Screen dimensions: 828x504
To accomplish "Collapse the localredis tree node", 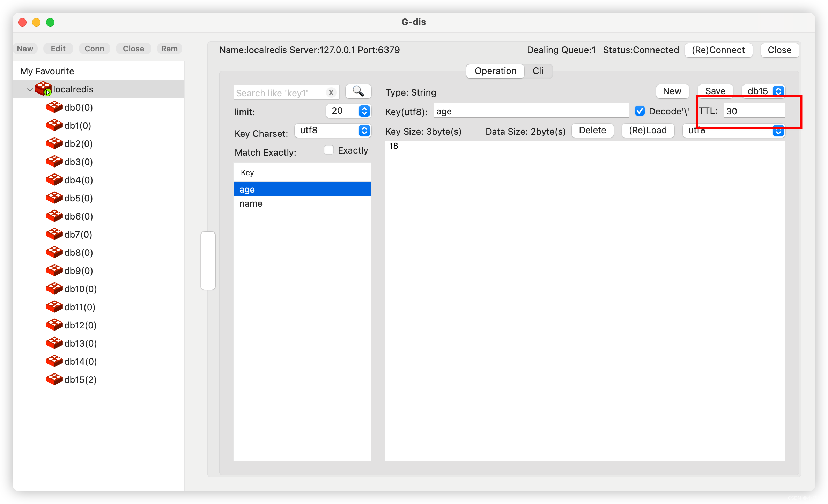I will coord(30,90).
